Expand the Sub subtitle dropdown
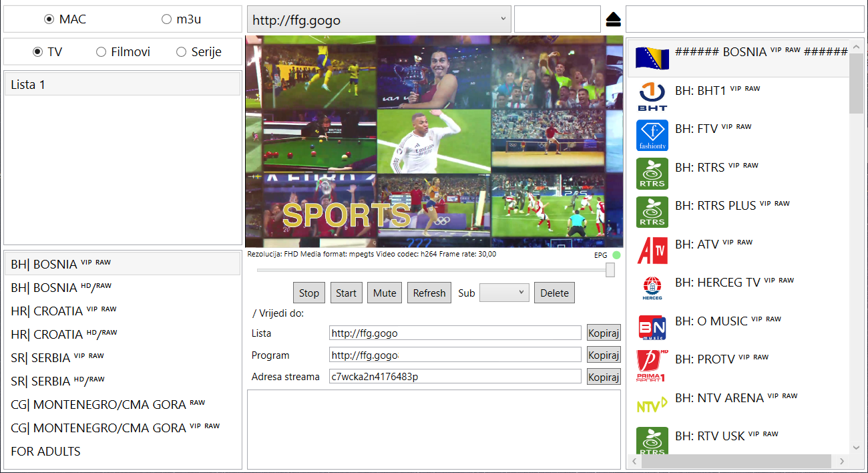This screenshot has width=868, height=473. click(504, 293)
